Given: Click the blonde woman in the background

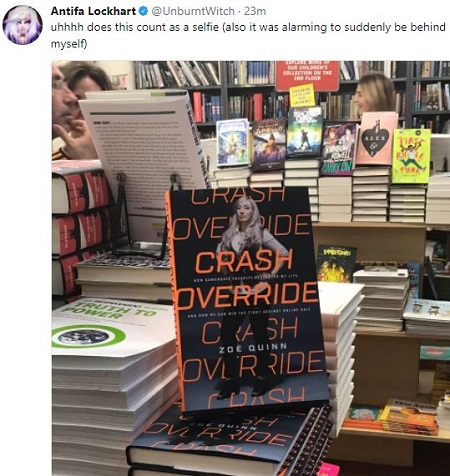Looking at the screenshot, I should click(x=375, y=93).
